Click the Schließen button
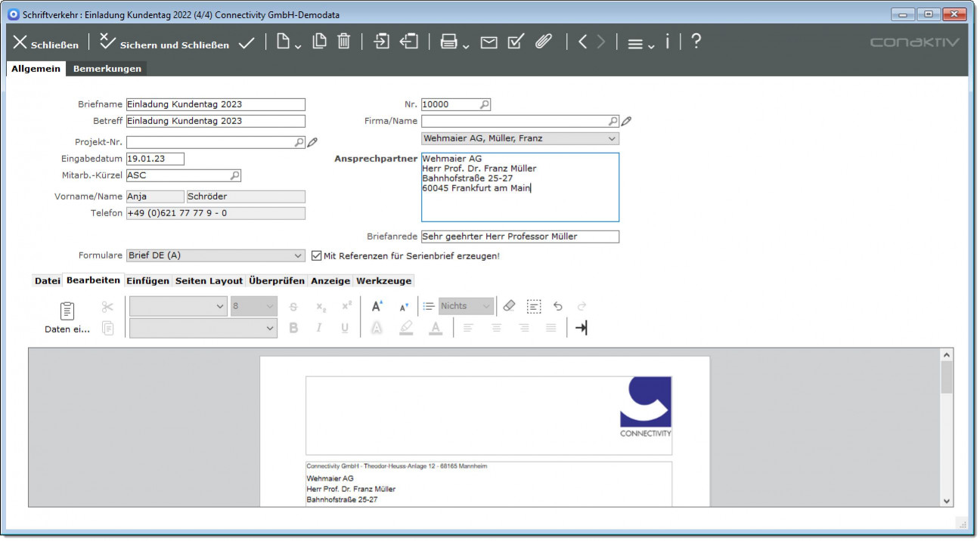The width and height of the screenshot is (980, 541). coord(46,44)
